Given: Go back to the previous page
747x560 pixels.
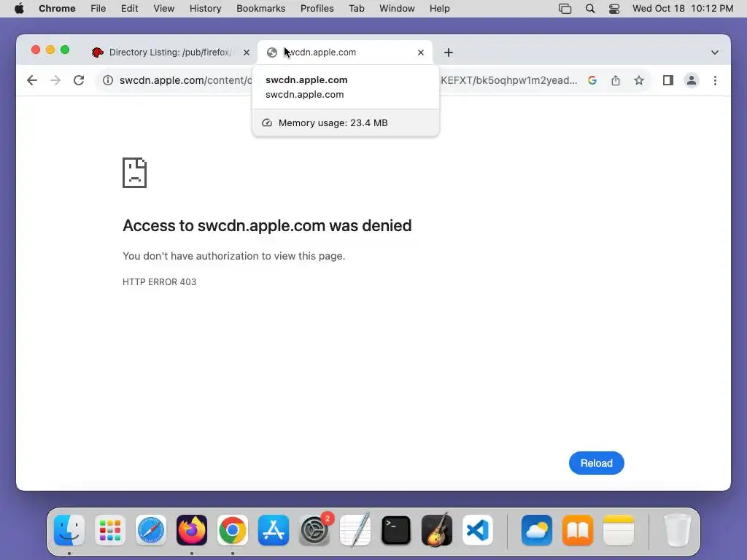Looking at the screenshot, I should pos(32,80).
